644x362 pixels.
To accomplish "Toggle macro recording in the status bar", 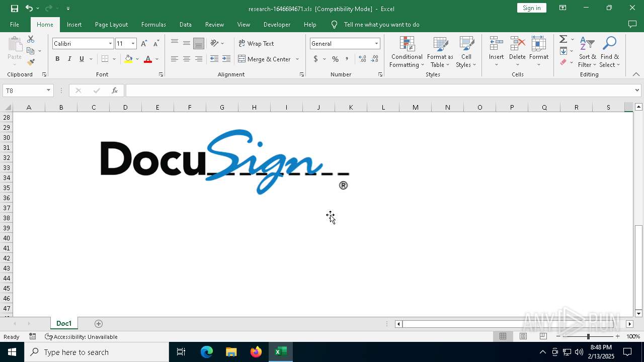I will (x=32, y=336).
